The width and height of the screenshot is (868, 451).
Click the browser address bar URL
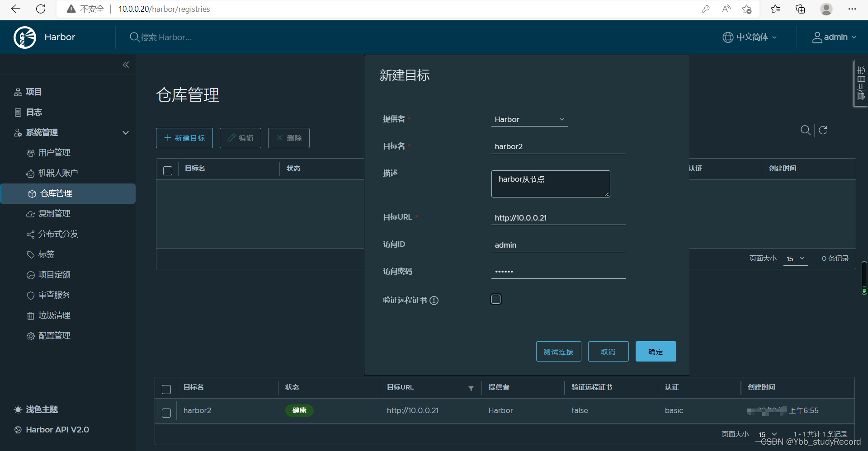[164, 9]
